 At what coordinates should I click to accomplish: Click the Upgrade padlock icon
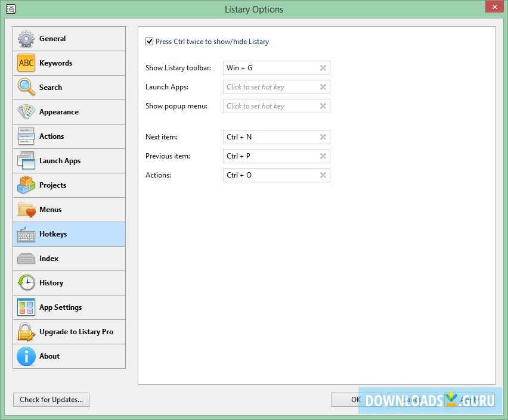[26, 332]
